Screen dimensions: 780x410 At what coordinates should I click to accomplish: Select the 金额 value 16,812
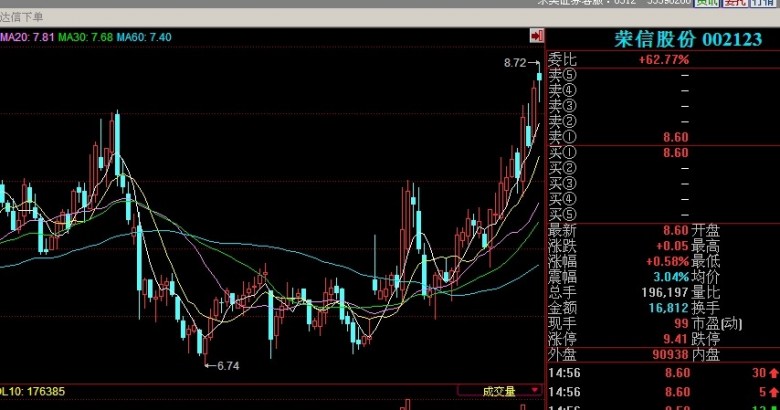[669, 308]
